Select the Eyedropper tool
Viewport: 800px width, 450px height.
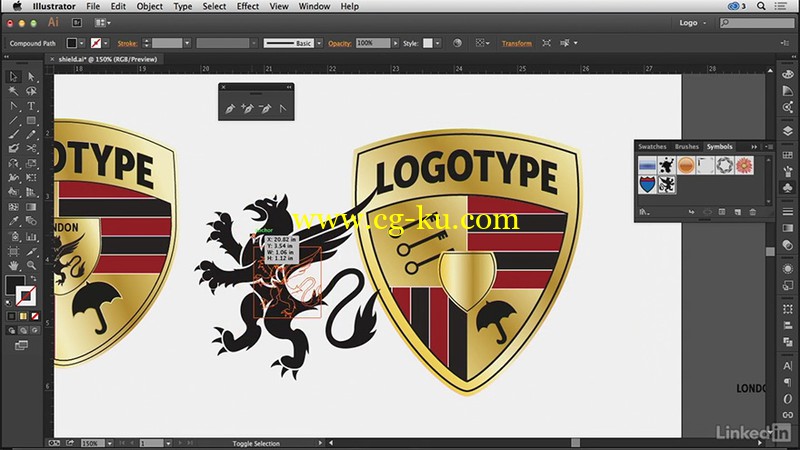coord(13,221)
